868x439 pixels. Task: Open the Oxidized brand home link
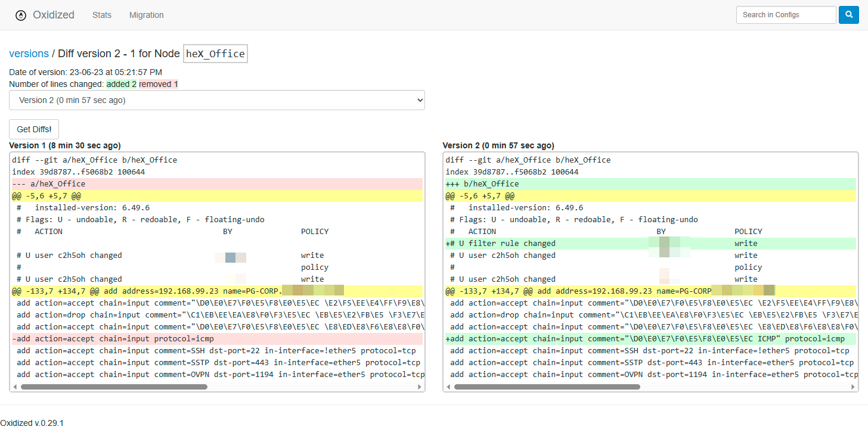(54, 15)
